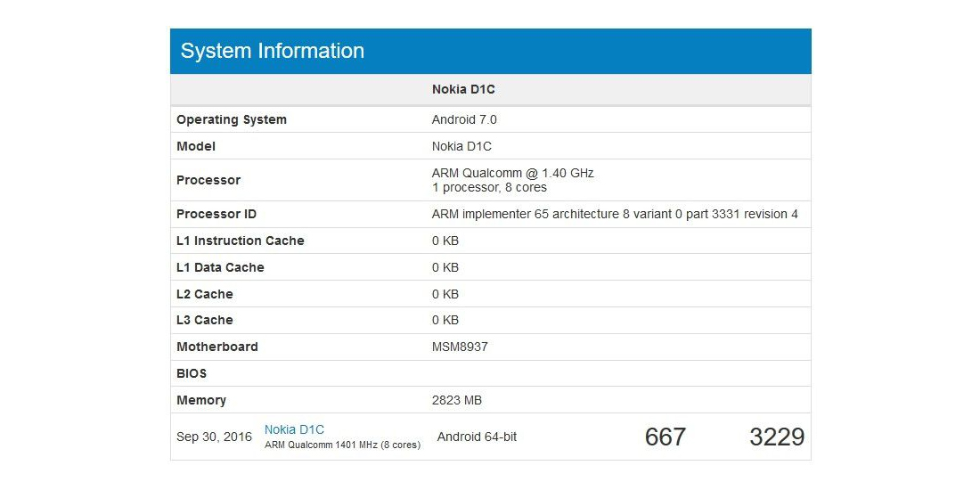The image size is (980, 490).
Task: Select the Processor ID label
Action: (x=216, y=214)
